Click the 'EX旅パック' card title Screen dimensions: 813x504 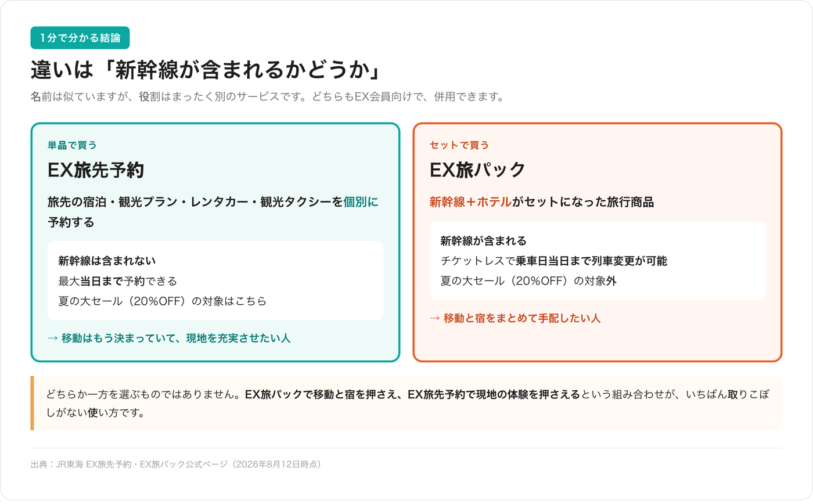477,170
